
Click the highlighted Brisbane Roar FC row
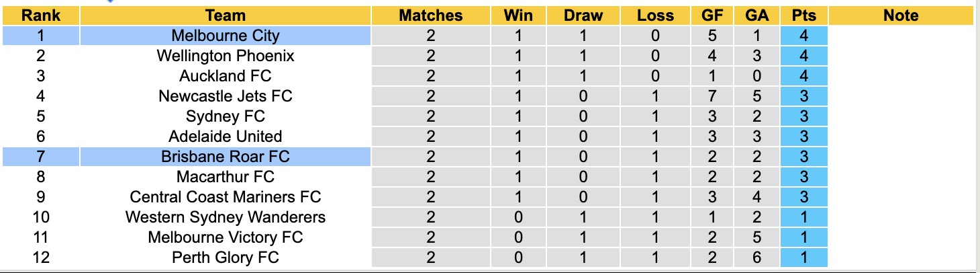pos(226,157)
